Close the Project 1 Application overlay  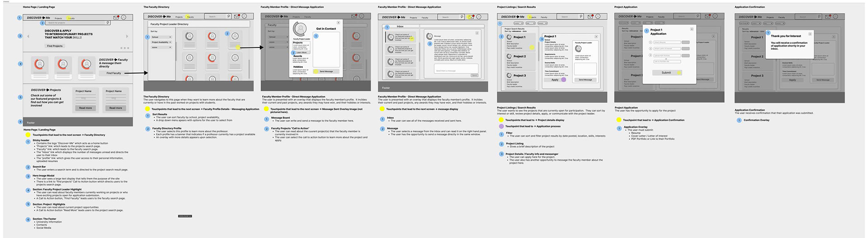692,29
